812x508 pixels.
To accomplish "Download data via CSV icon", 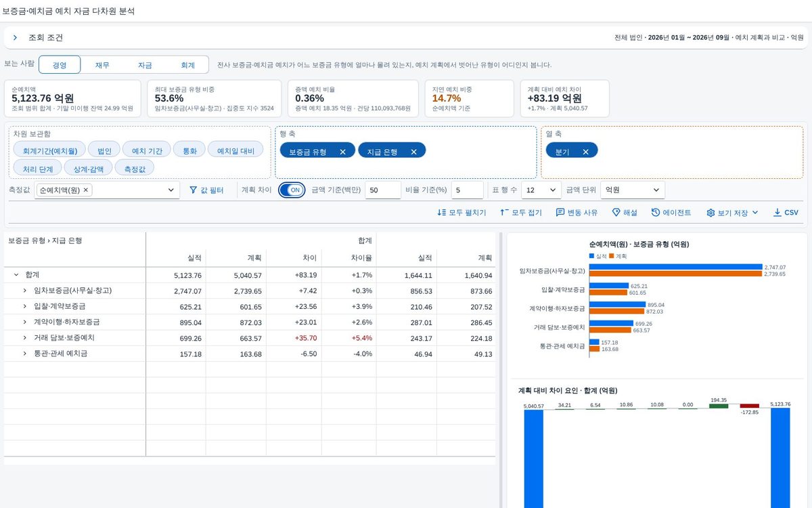I will (777, 213).
